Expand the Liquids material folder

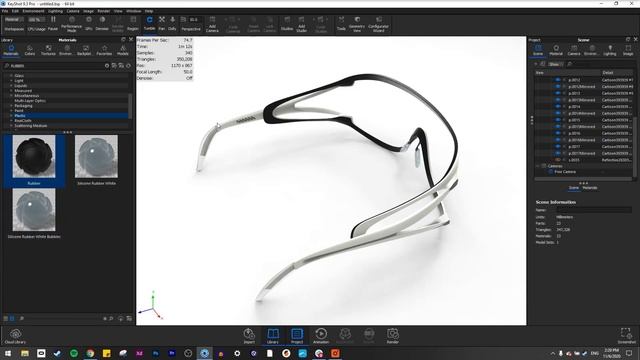point(11,86)
